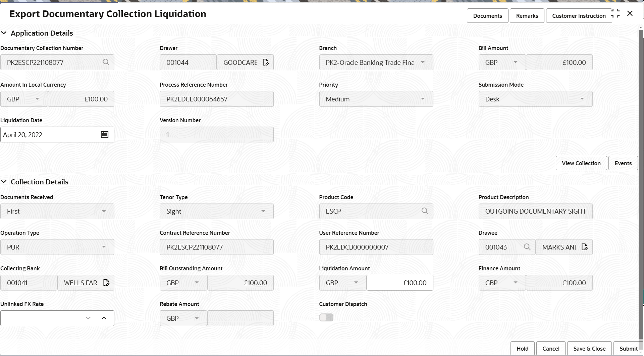
Task: Open the Drawee ID search lookup
Action: (527, 247)
